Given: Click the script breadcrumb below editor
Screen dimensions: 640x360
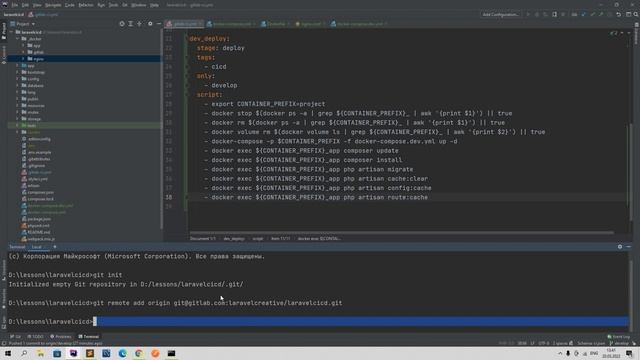Looking at the screenshot, I should coord(258,238).
